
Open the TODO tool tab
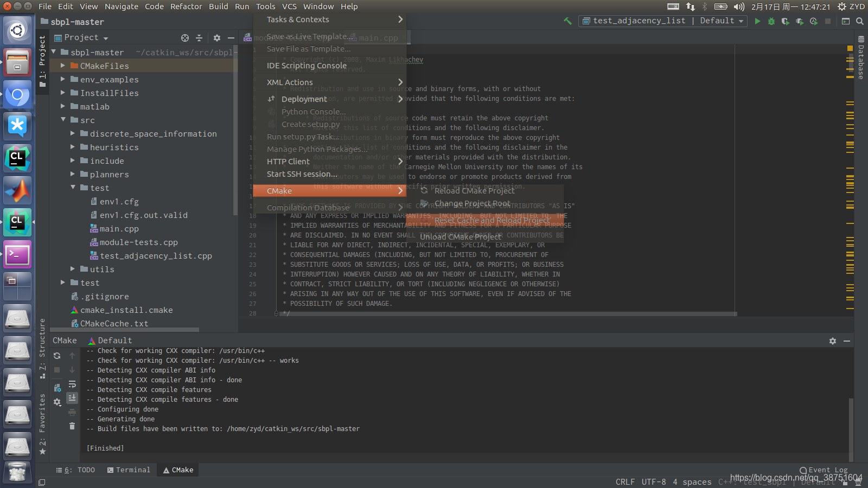(x=75, y=470)
